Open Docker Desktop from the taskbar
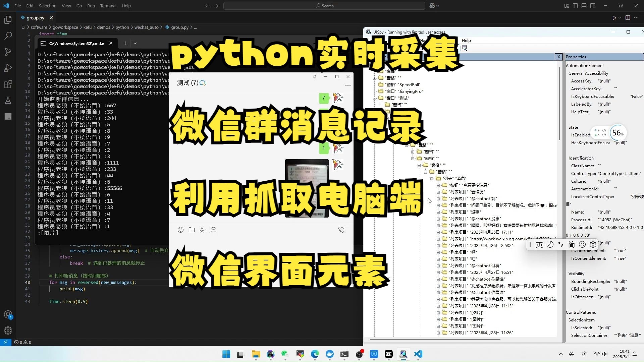 330,354
